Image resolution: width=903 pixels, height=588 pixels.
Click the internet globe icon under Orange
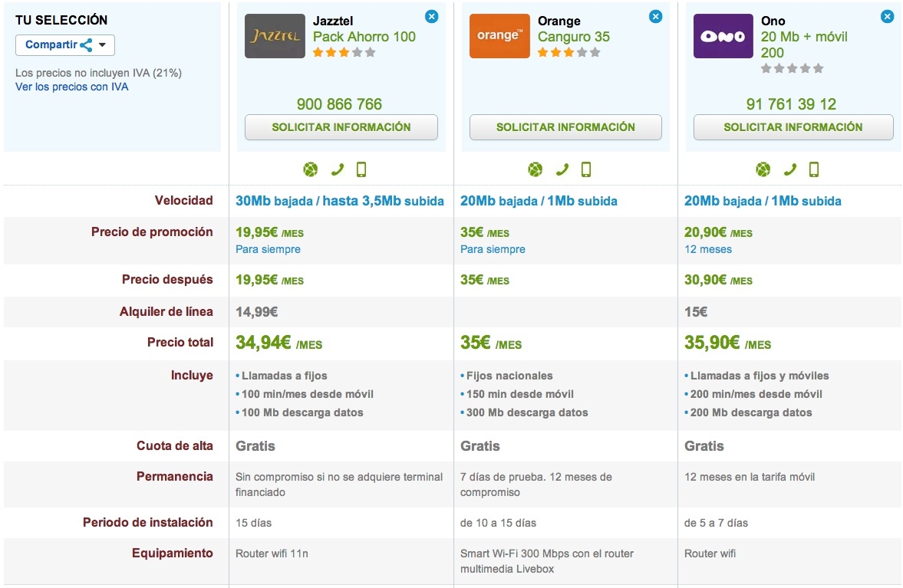click(535, 169)
